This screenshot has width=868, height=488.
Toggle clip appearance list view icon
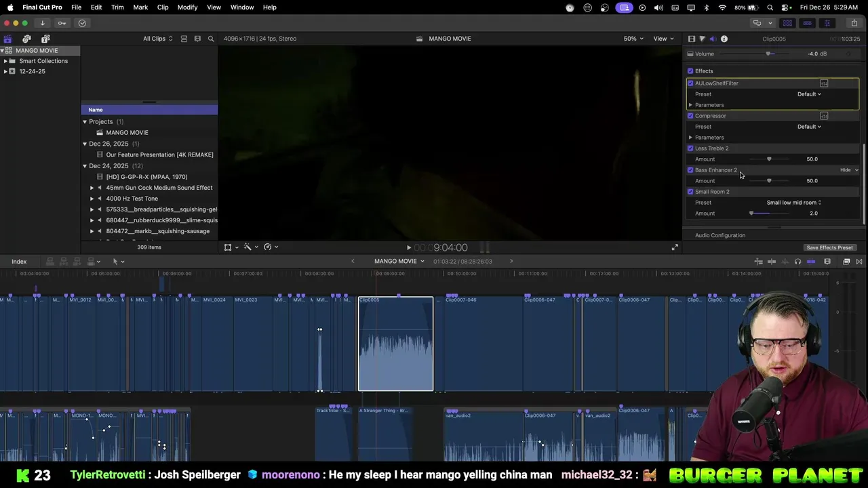point(184,39)
